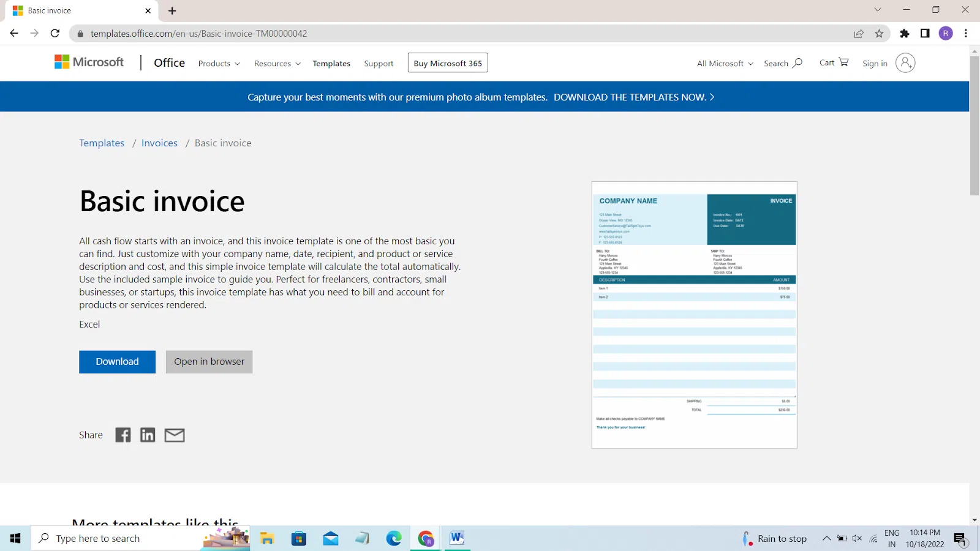Click ENG IN language indicator
Screen dimensions: 980x551
coord(892,538)
